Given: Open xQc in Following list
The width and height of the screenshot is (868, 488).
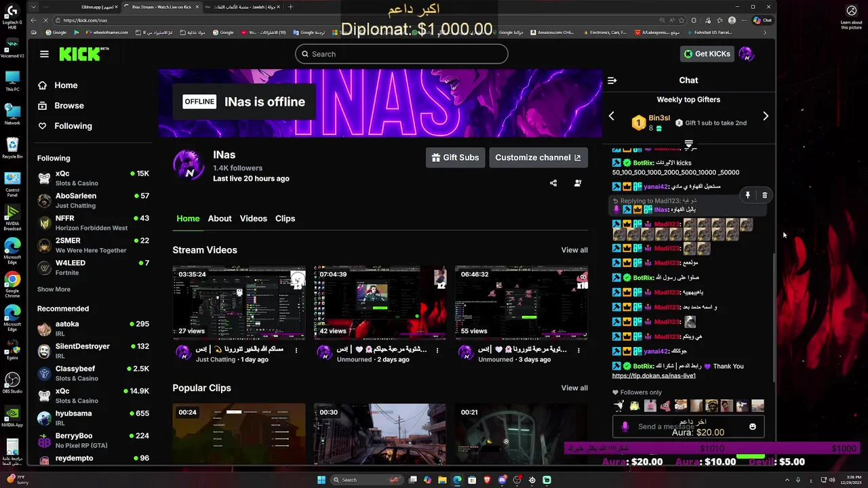Looking at the screenshot, I should 94,178.
